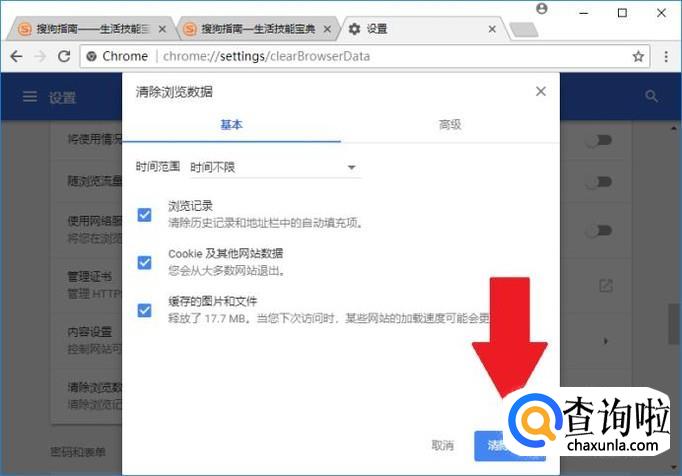
Task: Click the 取消 button
Action: pos(442,445)
